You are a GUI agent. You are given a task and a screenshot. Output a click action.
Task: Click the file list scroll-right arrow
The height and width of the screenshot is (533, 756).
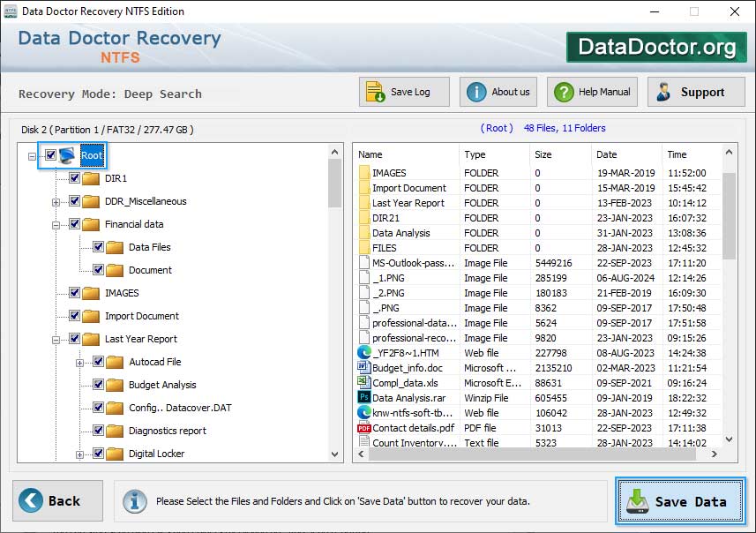[x=714, y=454]
